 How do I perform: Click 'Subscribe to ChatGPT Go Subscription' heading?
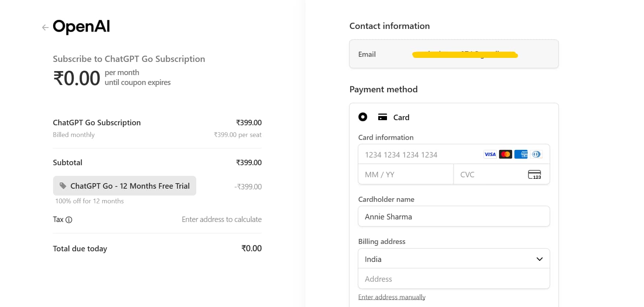point(129,59)
